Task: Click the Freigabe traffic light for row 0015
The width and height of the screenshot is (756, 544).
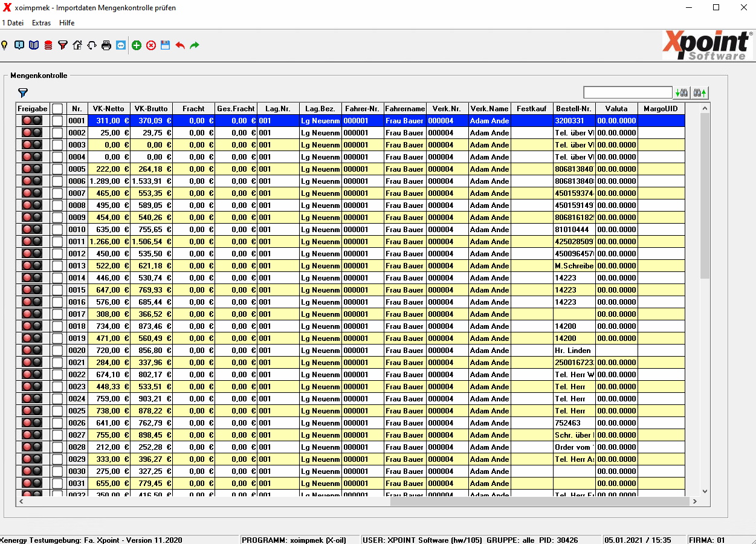Action: click(32, 290)
